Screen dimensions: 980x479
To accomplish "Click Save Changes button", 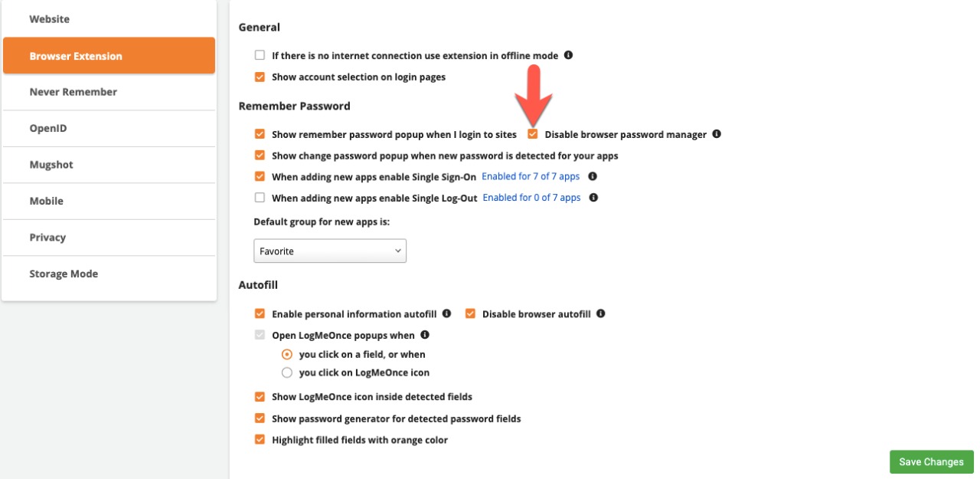I will tap(931, 461).
